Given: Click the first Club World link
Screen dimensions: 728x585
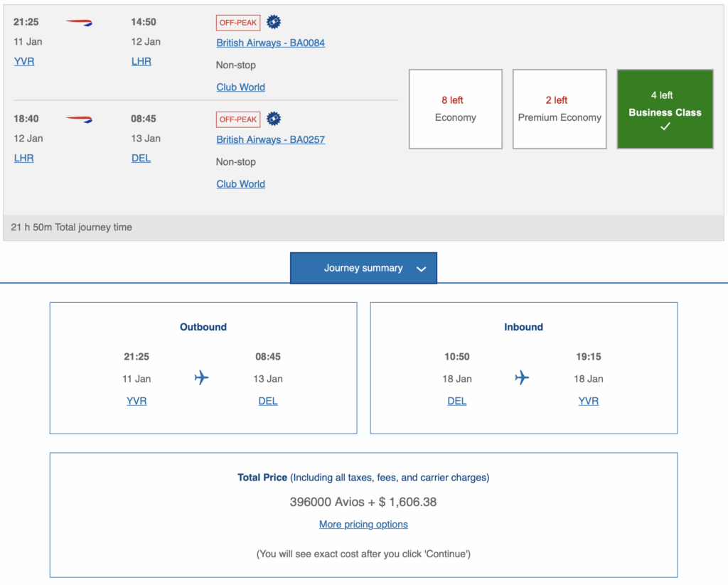Looking at the screenshot, I should click(x=240, y=87).
